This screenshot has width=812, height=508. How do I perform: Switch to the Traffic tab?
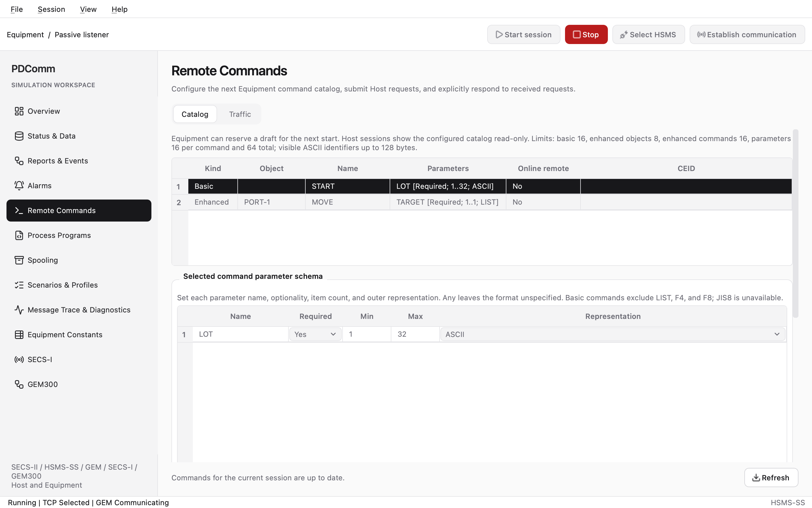coord(240,114)
